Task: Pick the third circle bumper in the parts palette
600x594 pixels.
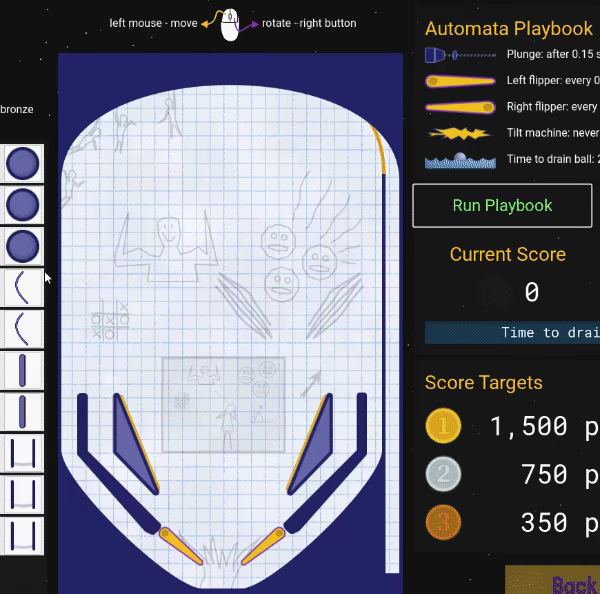Action: [x=22, y=246]
